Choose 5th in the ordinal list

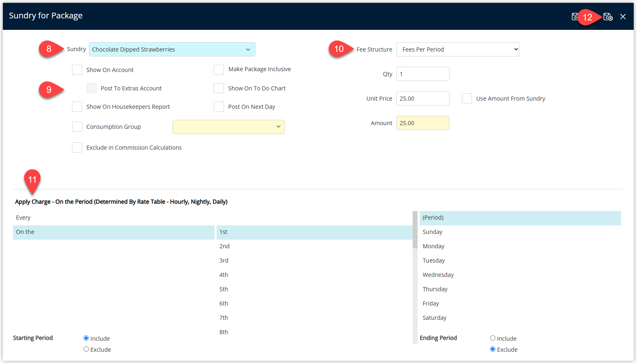click(314, 290)
